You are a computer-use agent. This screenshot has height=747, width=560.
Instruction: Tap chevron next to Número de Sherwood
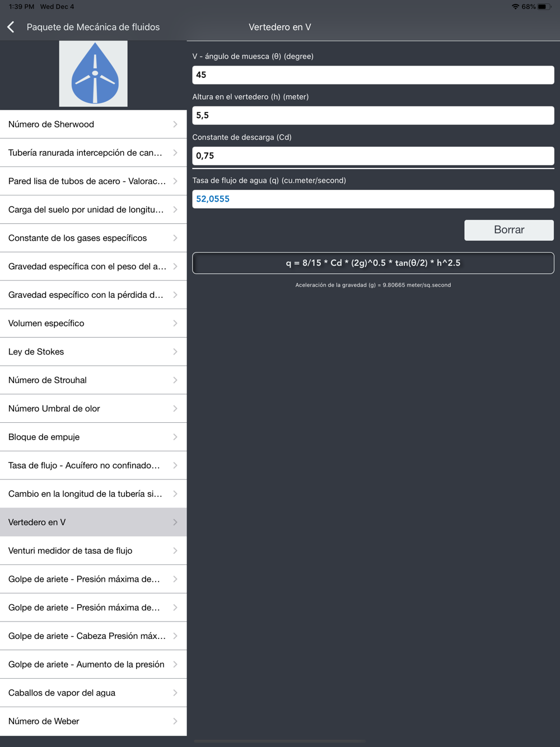(x=175, y=124)
